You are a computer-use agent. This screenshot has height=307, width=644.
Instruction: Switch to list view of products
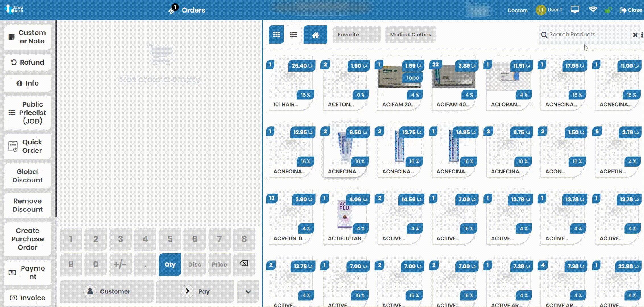pos(293,34)
